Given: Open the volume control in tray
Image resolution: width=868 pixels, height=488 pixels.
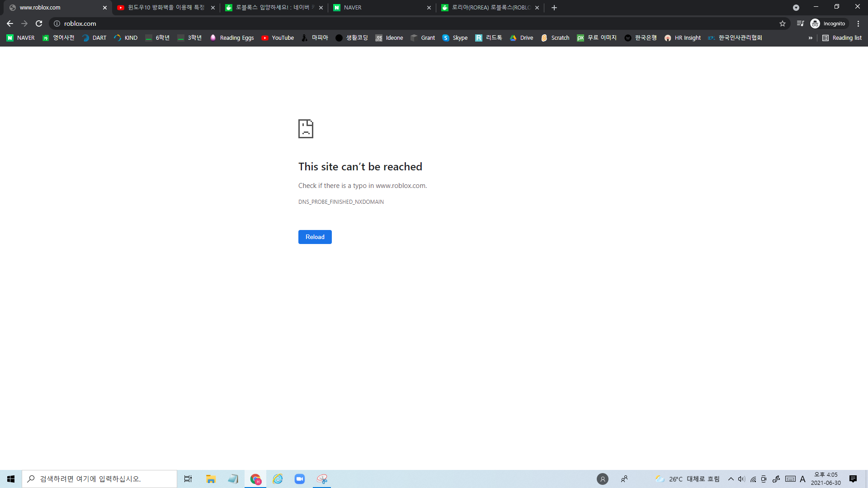Looking at the screenshot, I should point(741,479).
